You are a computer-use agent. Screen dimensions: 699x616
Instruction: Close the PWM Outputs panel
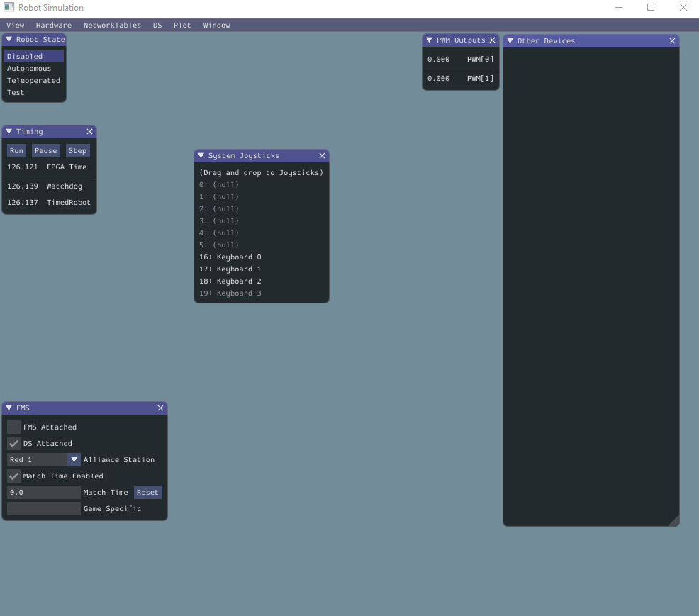[x=492, y=40]
